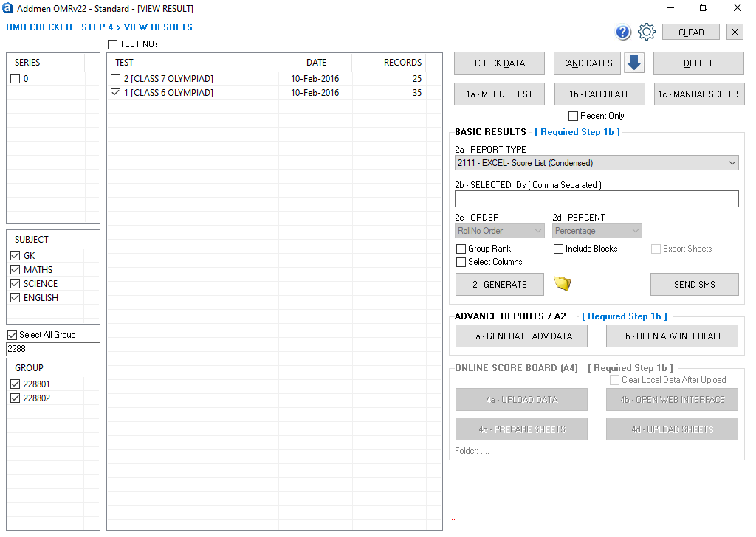The width and height of the screenshot is (756, 537).
Task: Uncheck group 228802 checkbox
Action: click(x=16, y=398)
